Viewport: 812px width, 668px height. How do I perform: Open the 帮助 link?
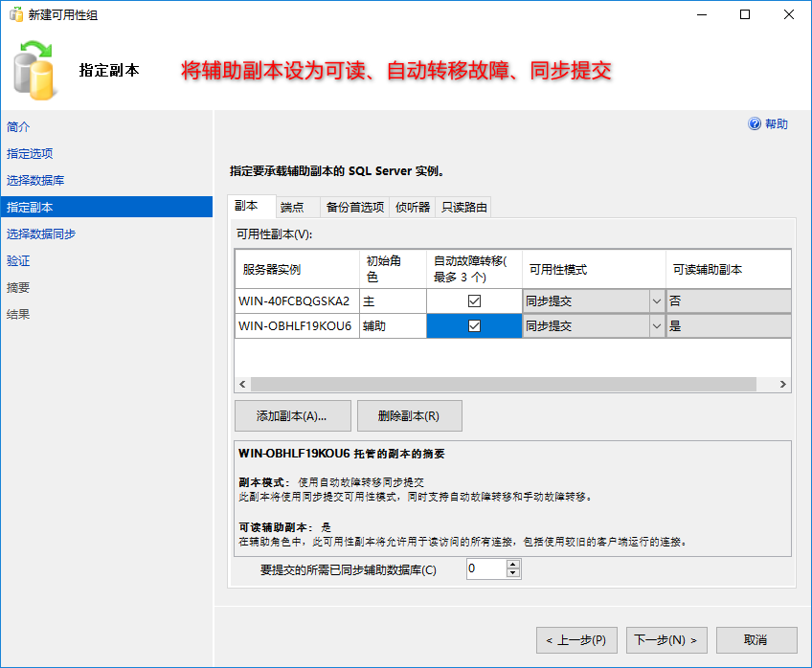pyautogui.click(x=777, y=124)
